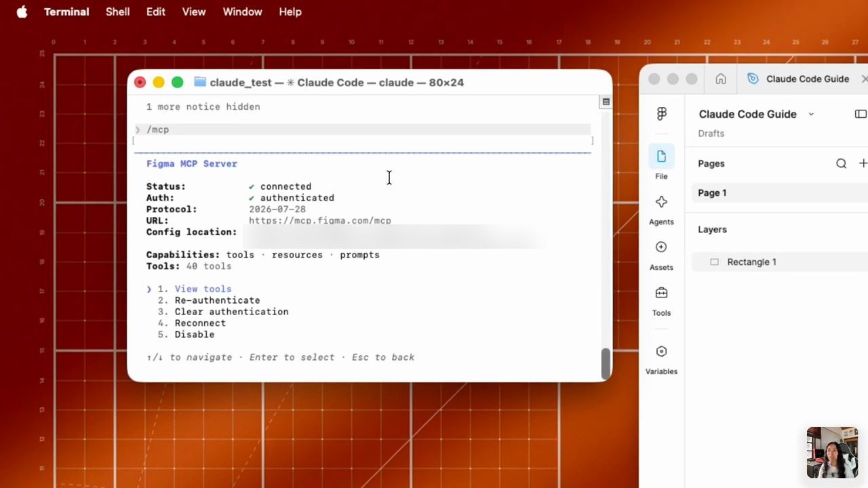The height and width of the screenshot is (488, 868).
Task: Select Page 1 in Pages list
Action: click(x=780, y=192)
